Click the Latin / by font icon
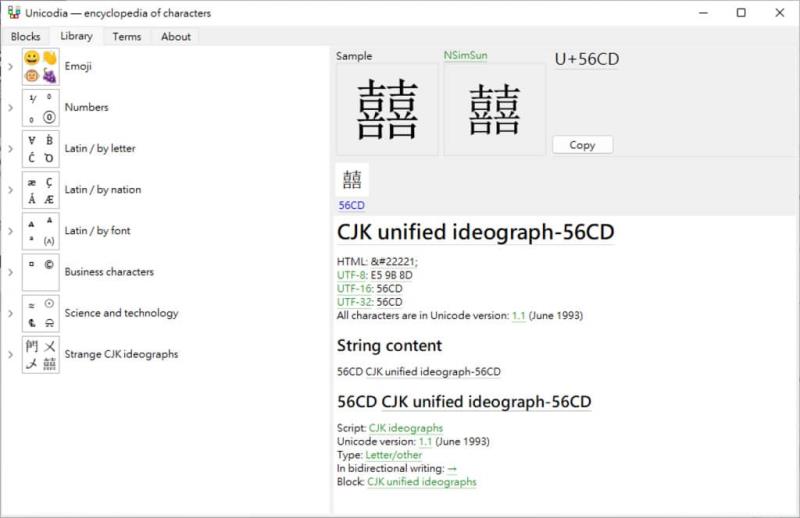800x518 pixels. (x=41, y=231)
